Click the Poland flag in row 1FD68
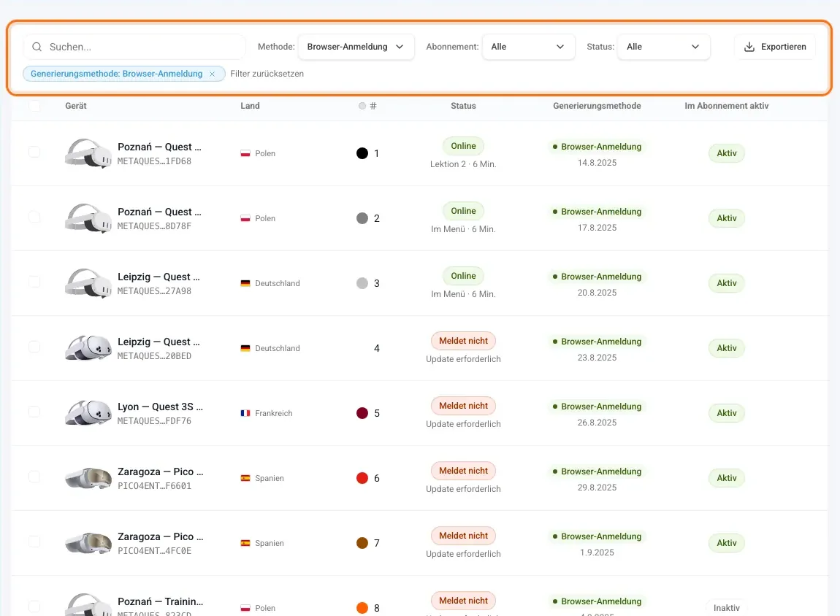 (245, 153)
